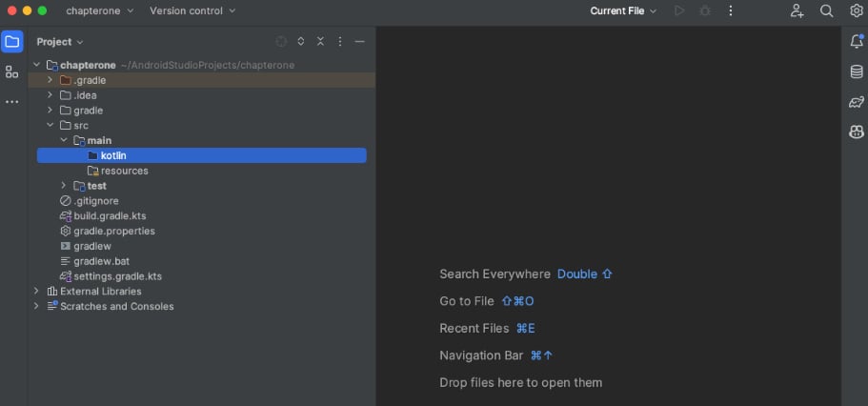This screenshot has width=868, height=406.
Task: Expand the test folder
Action: [x=64, y=185]
